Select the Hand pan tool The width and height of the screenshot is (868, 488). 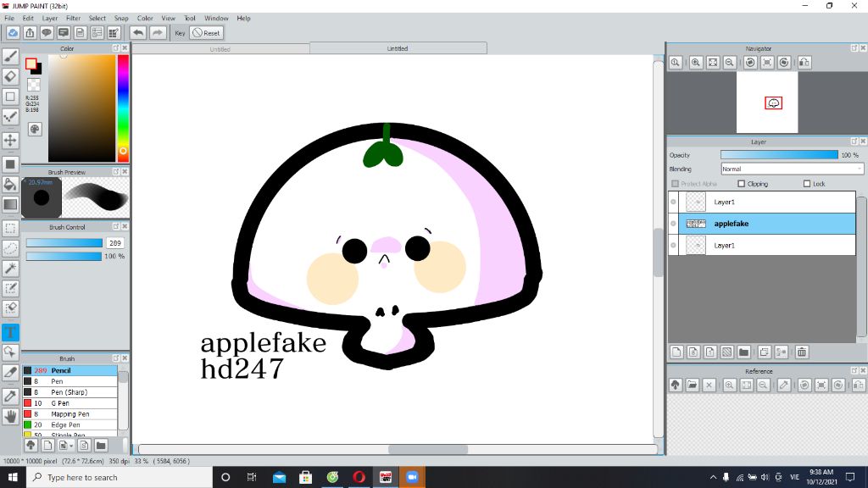point(10,416)
